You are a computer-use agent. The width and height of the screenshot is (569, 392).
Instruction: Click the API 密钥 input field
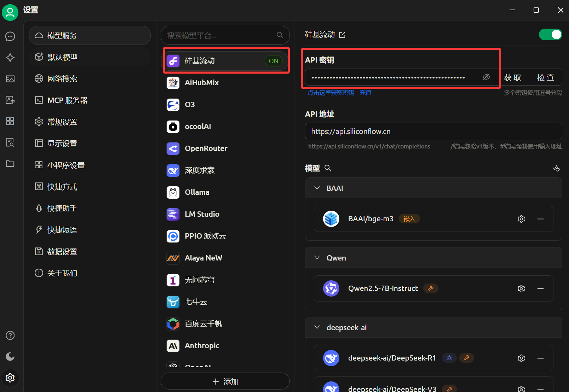(x=400, y=77)
